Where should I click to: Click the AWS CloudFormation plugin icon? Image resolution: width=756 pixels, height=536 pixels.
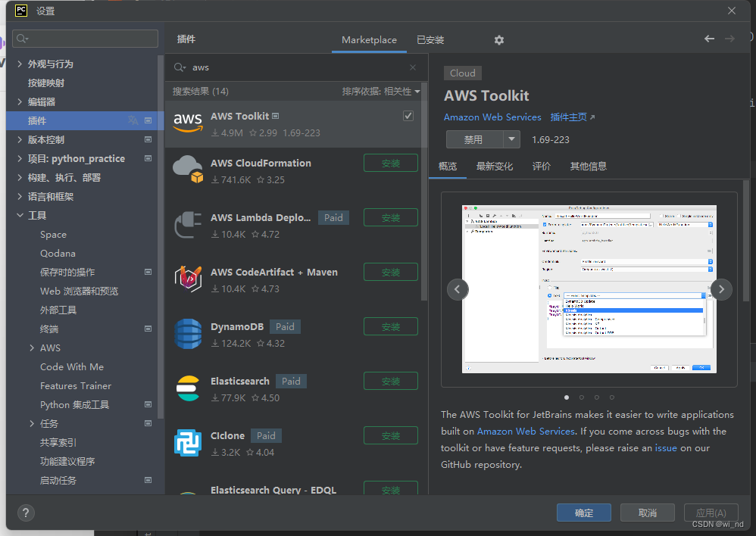pos(188,170)
